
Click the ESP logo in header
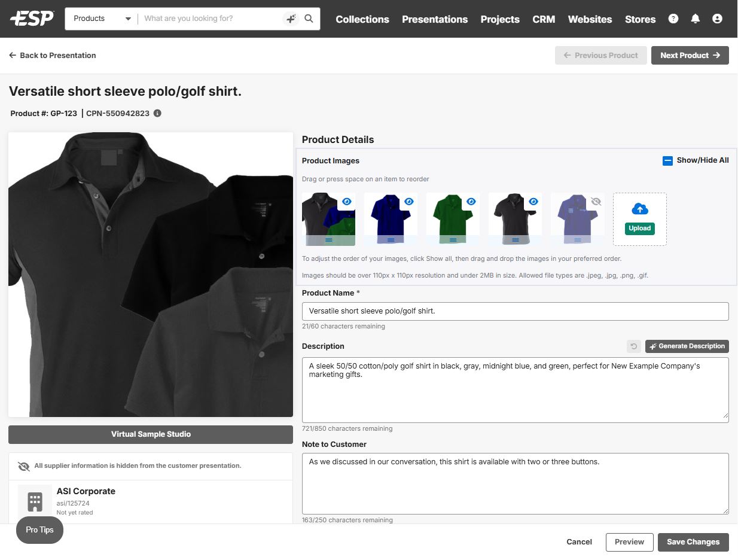click(32, 19)
